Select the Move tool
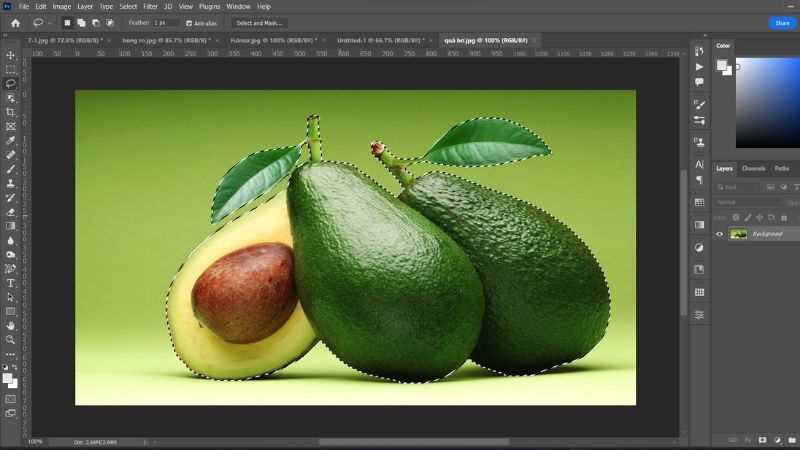 click(x=10, y=55)
